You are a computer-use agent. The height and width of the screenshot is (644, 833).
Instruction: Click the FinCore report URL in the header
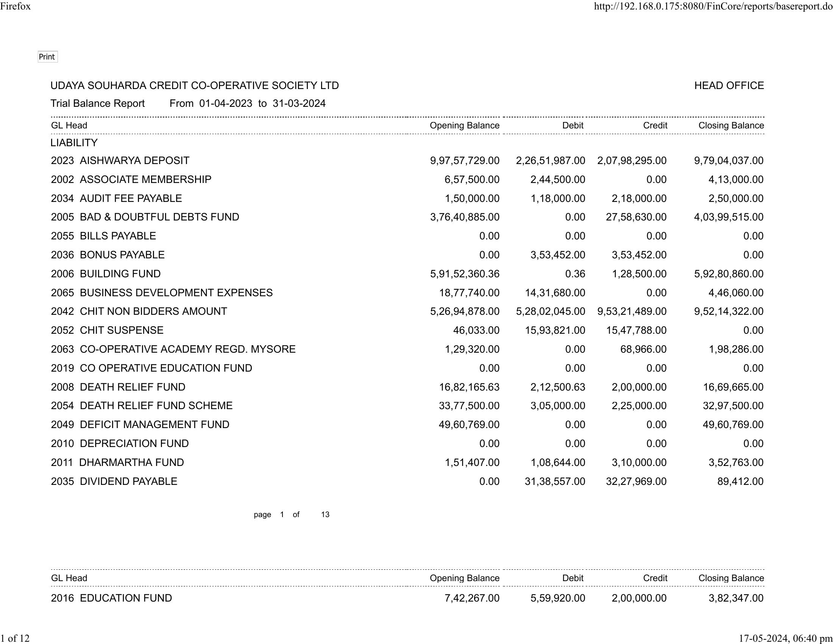[713, 6]
